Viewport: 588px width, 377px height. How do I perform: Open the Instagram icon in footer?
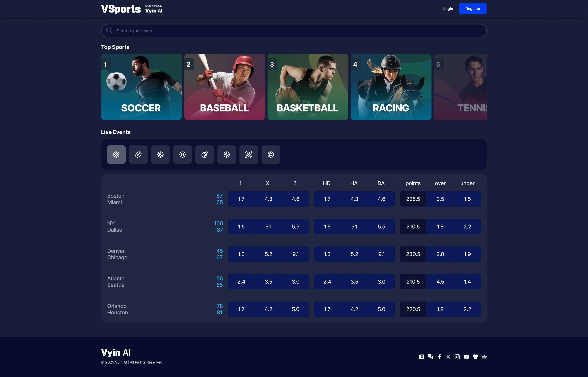(x=457, y=357)
